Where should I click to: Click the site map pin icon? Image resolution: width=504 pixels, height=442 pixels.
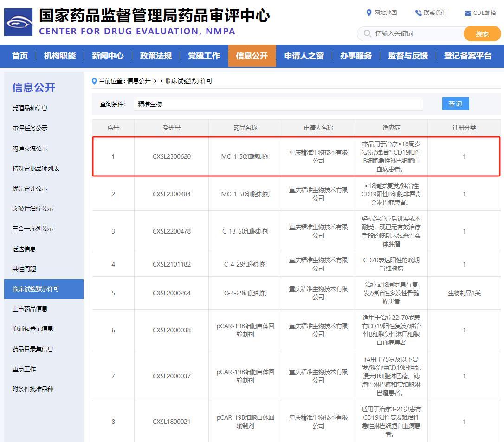click(x=369, y=13)
